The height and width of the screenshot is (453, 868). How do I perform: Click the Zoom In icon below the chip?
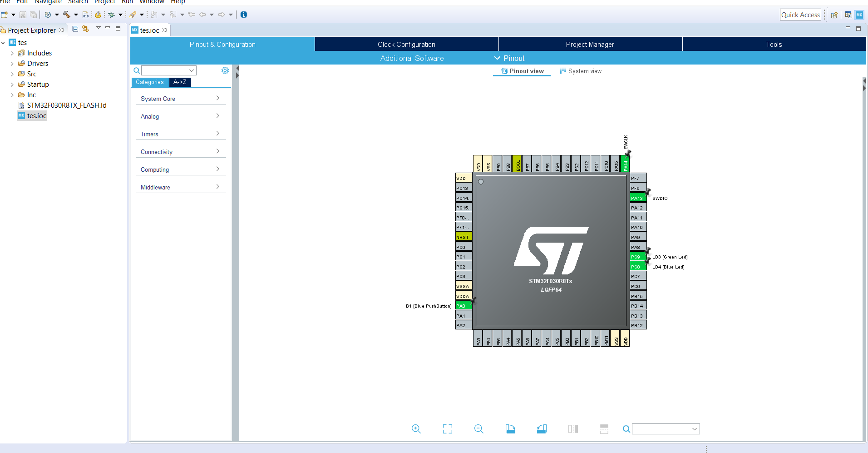tap(416, 428)
